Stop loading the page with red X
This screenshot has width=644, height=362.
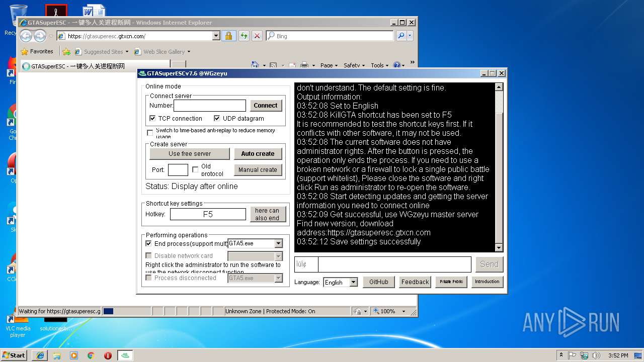pyautogui.click(x=257, y=36)
